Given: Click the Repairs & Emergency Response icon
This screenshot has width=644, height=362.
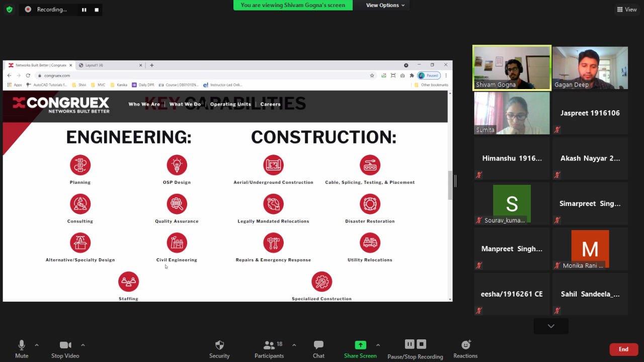Looking at the screenshot, I should pyautogui.click(x=273, y=243).
